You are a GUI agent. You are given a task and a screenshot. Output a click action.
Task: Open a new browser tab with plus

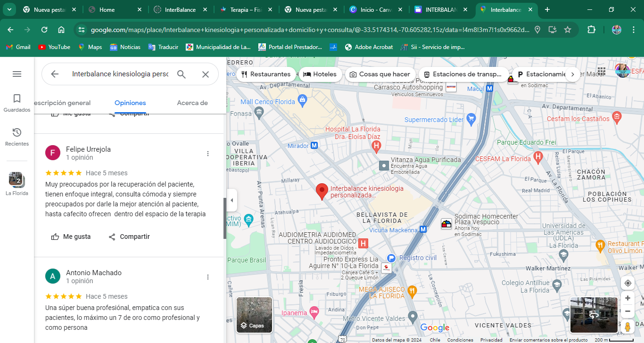point(547,9)
